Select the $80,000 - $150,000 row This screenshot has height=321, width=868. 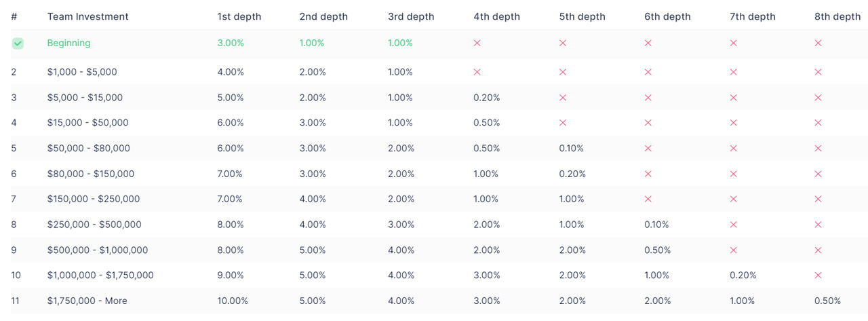coord(434,174)
